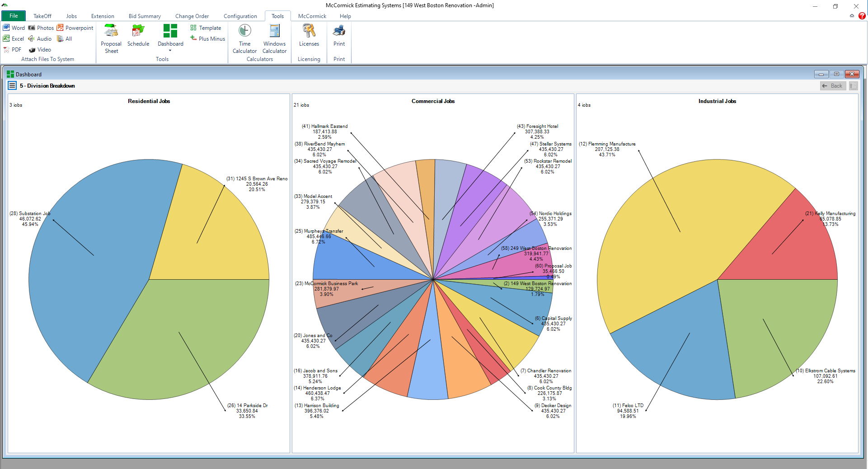868x469 pixels.
Task: Switch to the Jobs tab
Action: [x=71, y=16]
